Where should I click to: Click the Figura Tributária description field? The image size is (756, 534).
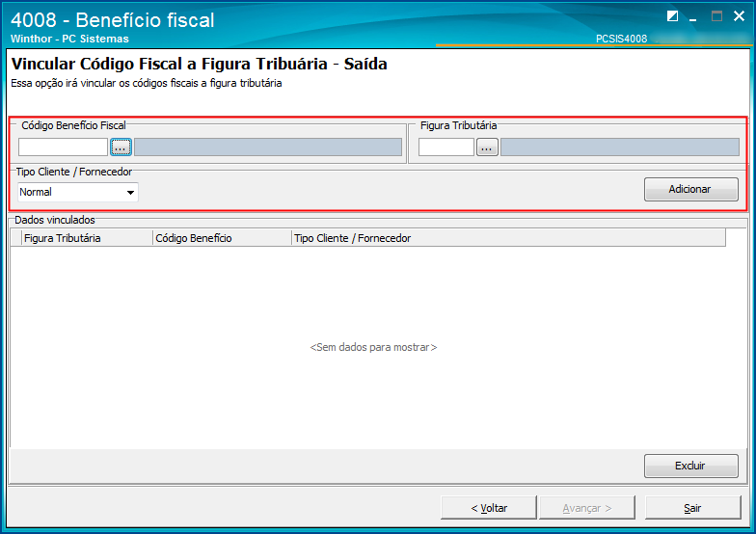click(x=619, y=147)
